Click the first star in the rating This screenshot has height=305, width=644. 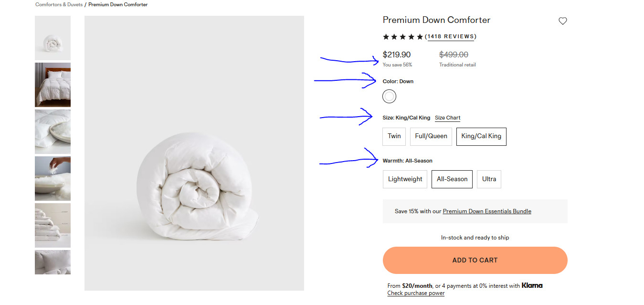386,36
